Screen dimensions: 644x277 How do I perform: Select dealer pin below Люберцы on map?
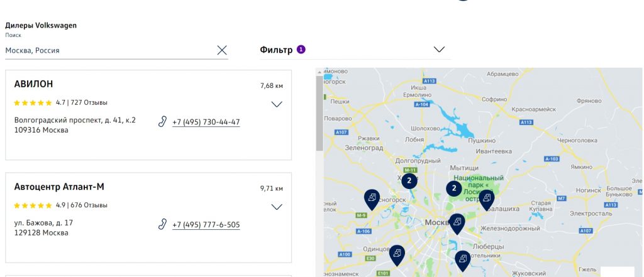click(463, 261)
